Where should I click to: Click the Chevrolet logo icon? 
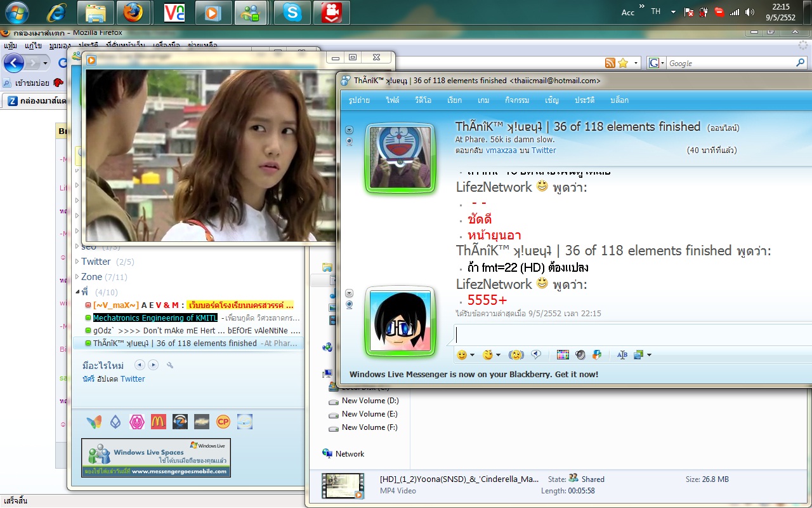tap(202, 421)
